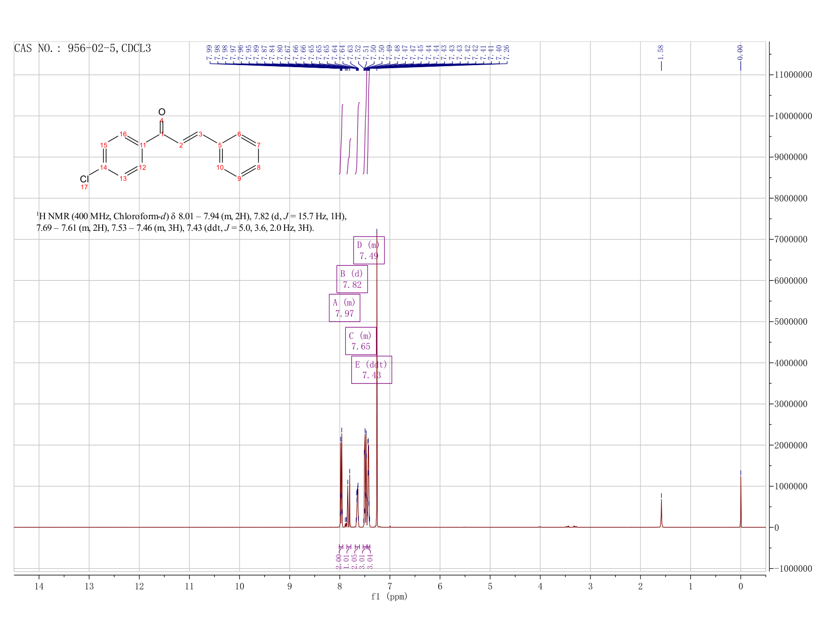
Task: Click the x-axis tick label '4'
Action: click(x=540, y=586)
